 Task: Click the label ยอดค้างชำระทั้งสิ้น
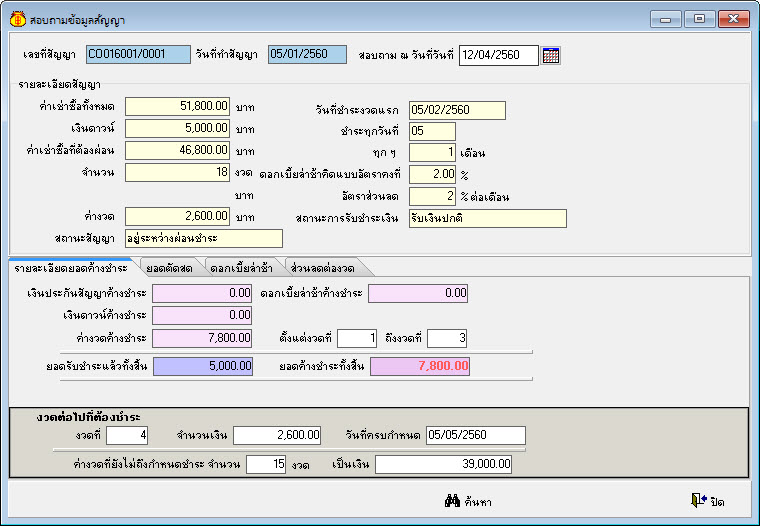pos(322,367)
